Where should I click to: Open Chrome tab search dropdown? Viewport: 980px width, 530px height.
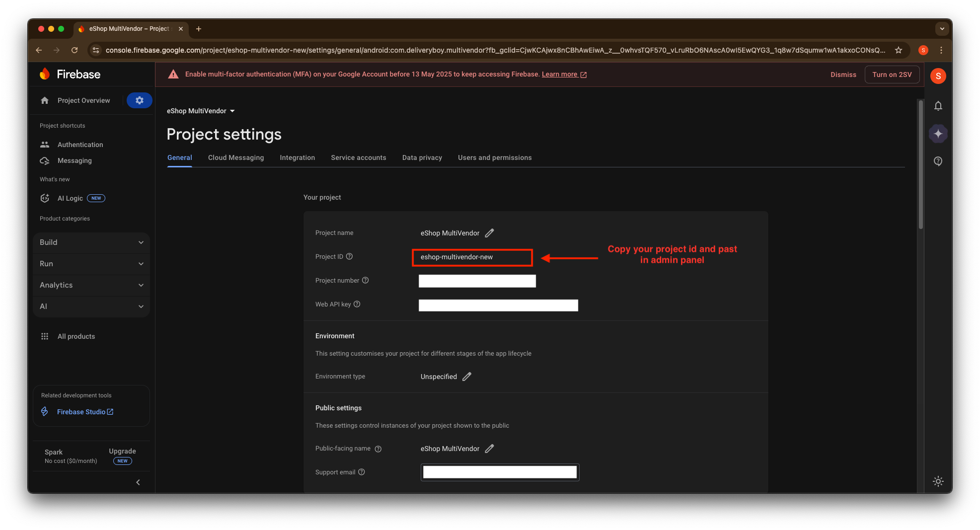(942, 29)
